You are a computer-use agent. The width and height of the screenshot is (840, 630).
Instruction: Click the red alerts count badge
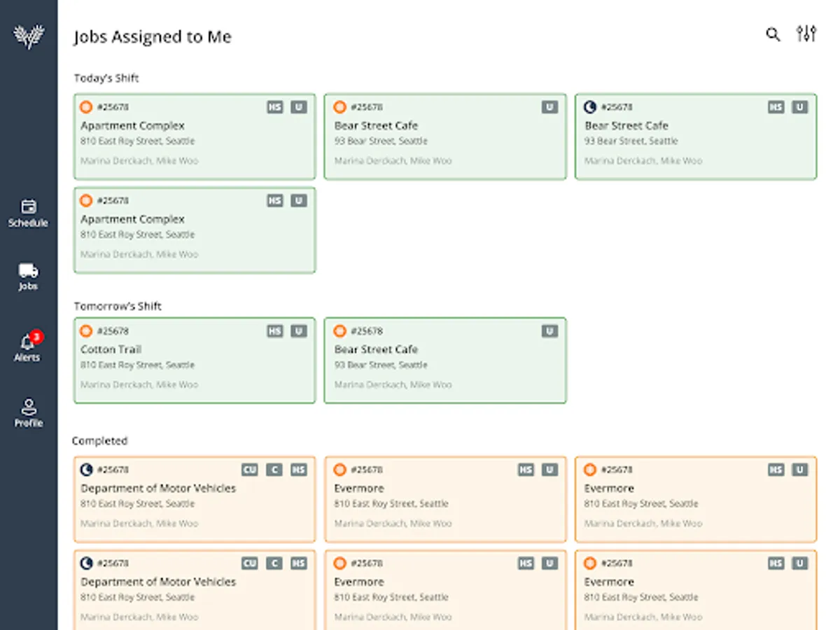tap(36, 337)
